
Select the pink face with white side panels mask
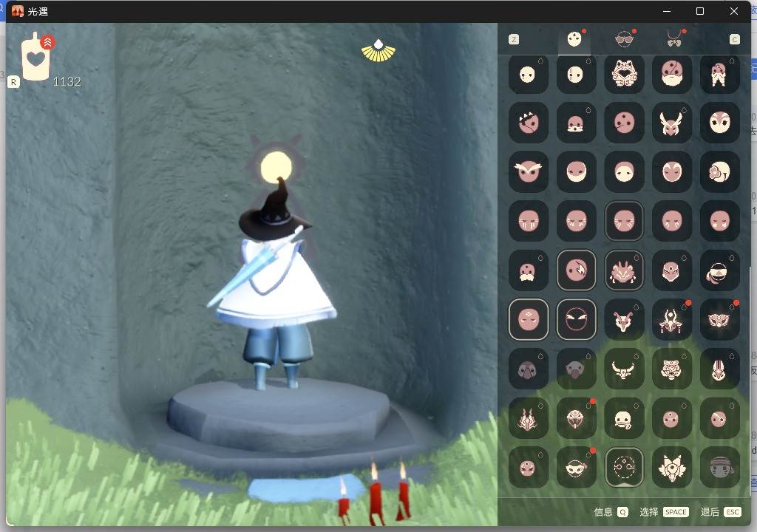(672, 172)
